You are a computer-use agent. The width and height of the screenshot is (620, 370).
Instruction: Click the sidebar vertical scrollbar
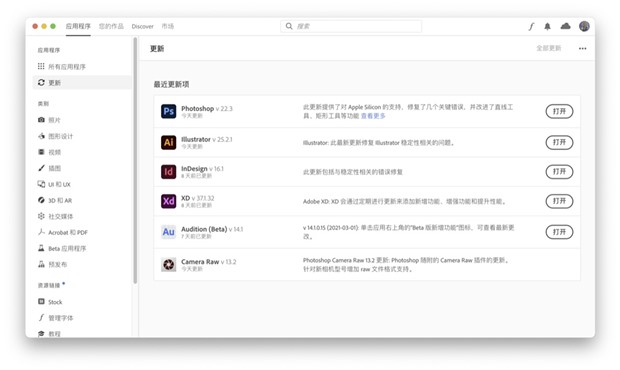pos(135,160)
